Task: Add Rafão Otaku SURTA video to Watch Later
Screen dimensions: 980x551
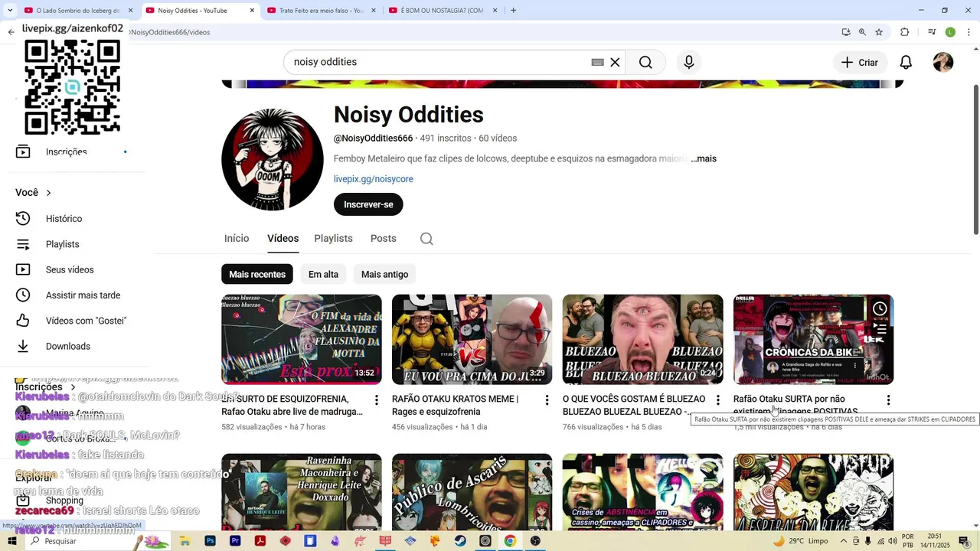Action: pos(880,308)
